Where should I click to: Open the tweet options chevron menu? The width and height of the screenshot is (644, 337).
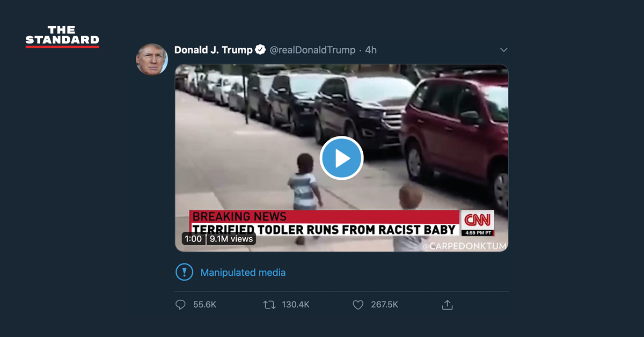pos(503,50)
